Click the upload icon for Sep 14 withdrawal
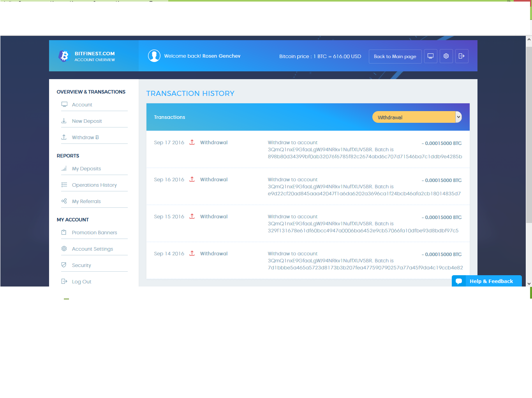This screenshot has height=398, width=532. (192, 253)
